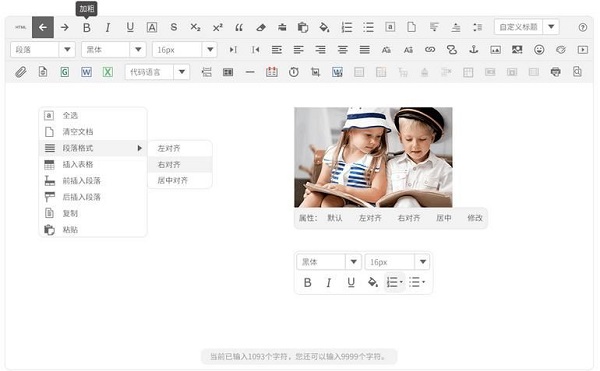Viewport: 600px width, 371px height.
Task: Click the print icon
Action: click(x=556, y=72)
